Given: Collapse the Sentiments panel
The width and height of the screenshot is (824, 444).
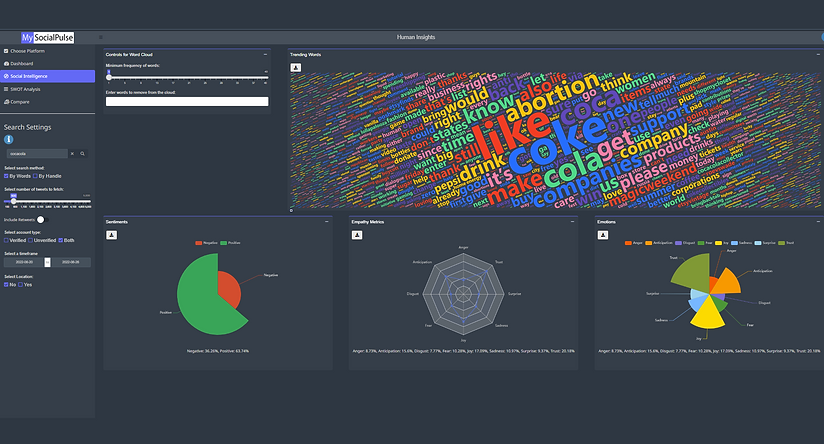Looking at the screenshot, I should click(x=327, y=222).
